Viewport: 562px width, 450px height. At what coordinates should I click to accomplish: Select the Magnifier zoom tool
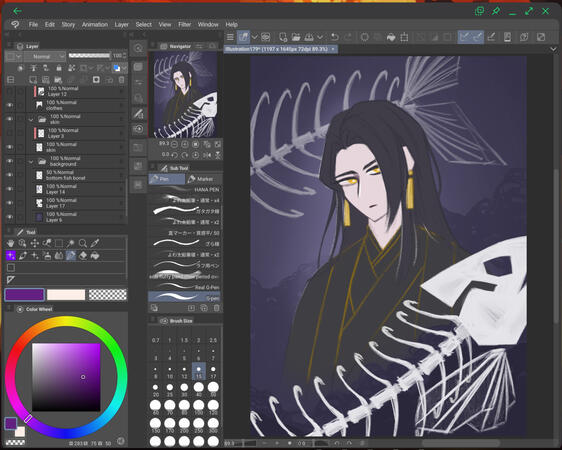(83, 244)
